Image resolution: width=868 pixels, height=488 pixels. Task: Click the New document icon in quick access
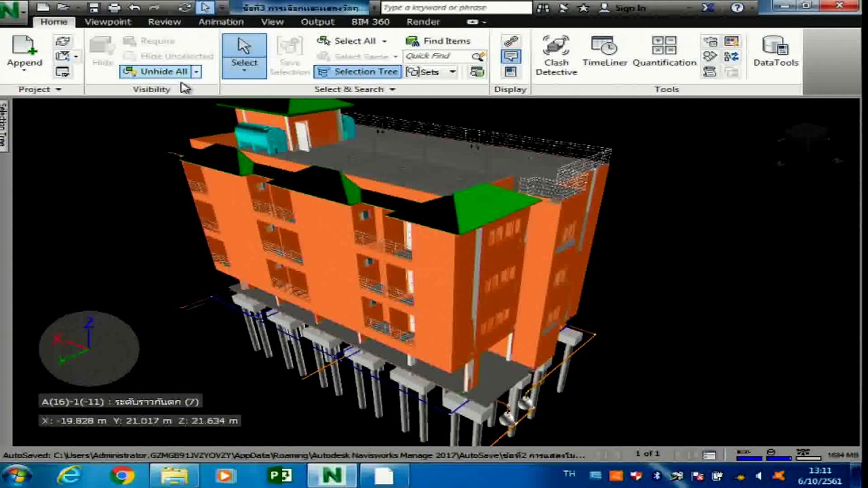[43, 7]
